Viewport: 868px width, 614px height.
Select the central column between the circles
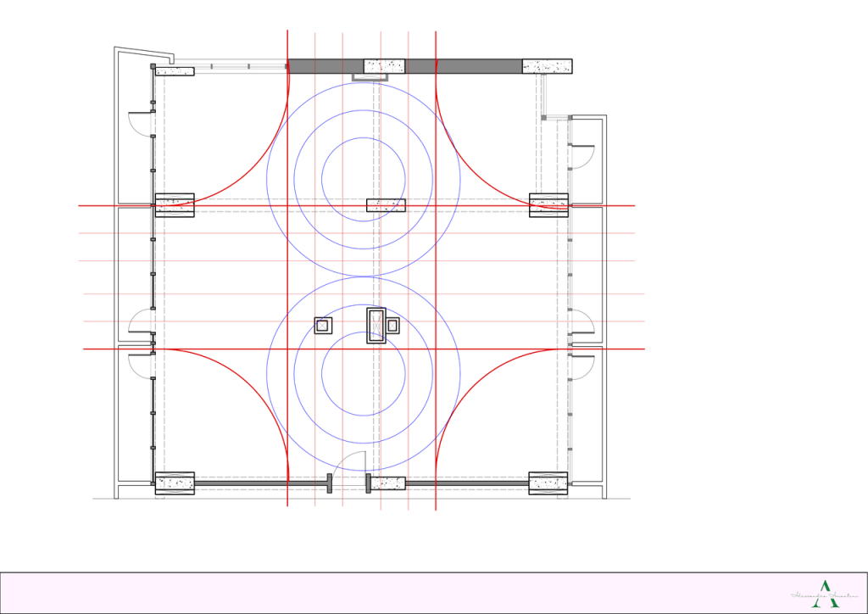pyautogui.click(x=386, y=205)
